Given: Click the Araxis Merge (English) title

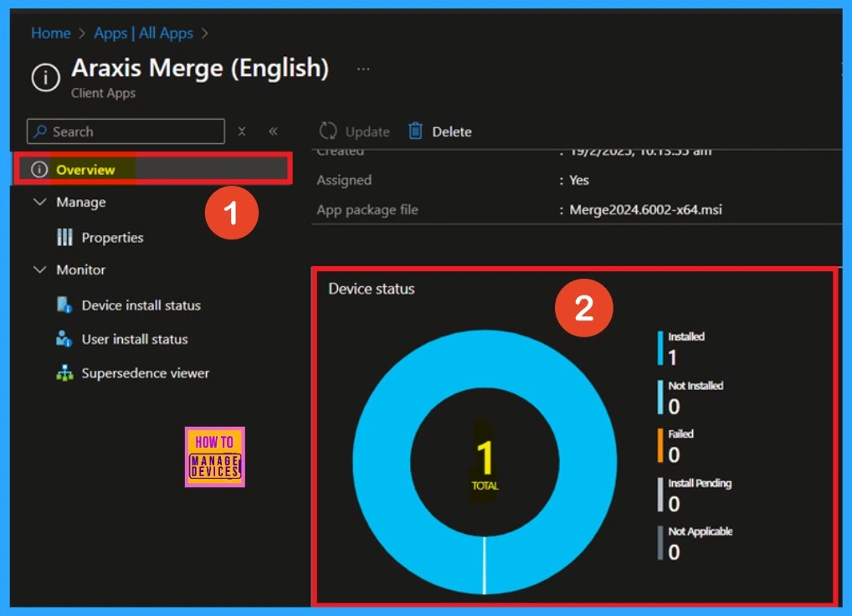Looking at the screenshot, I should tap(200, 69).
